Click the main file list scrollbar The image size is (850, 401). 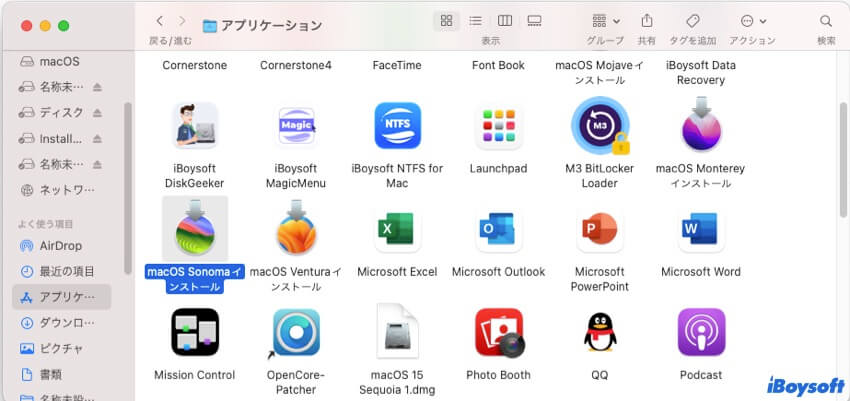click(843, 159)
